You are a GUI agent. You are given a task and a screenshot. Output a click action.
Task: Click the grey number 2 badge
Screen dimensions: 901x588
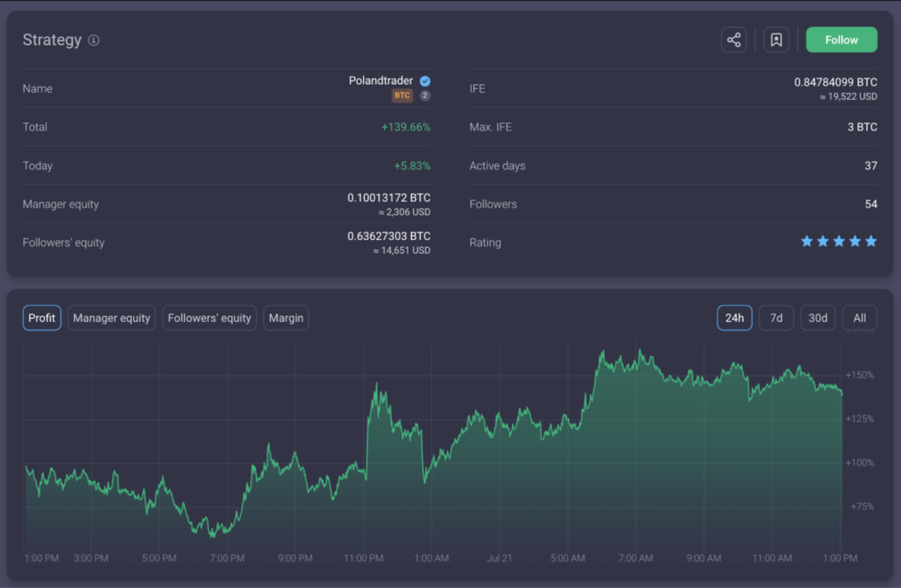[x=425, y=96]
